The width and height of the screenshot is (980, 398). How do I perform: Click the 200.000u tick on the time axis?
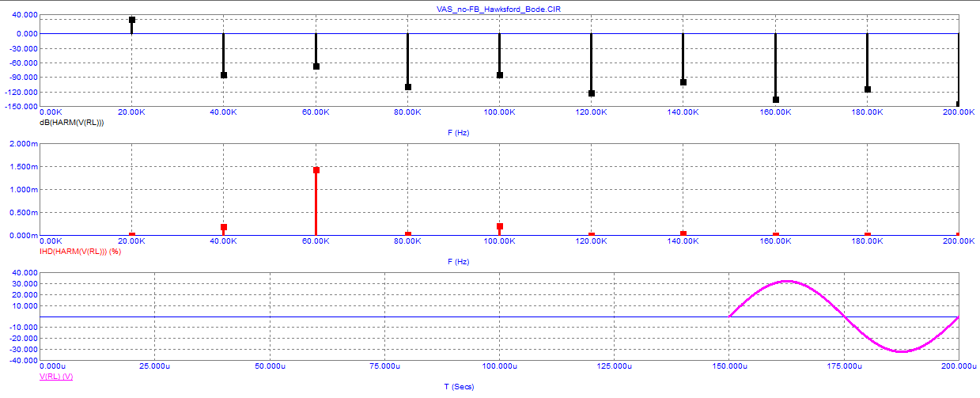959,367
